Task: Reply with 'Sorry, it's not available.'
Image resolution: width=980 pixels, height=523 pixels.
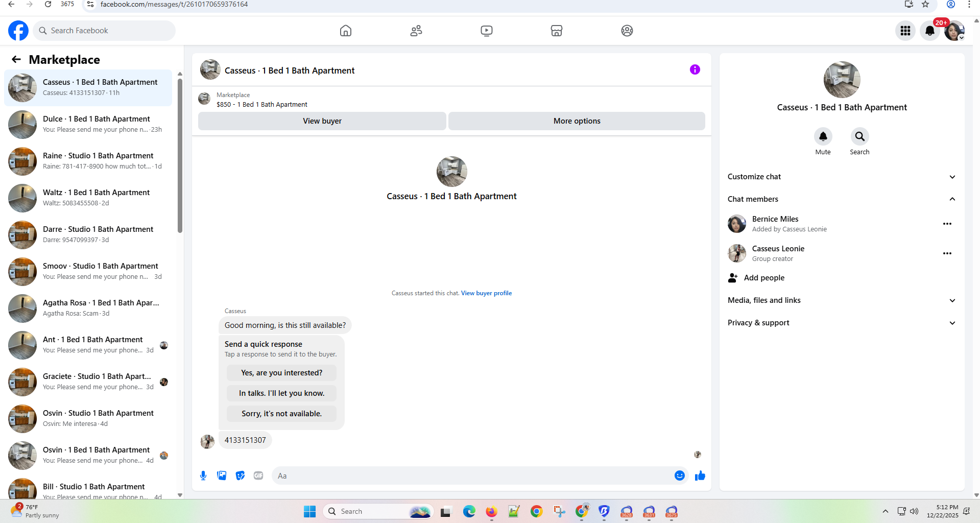Action: 281,414
